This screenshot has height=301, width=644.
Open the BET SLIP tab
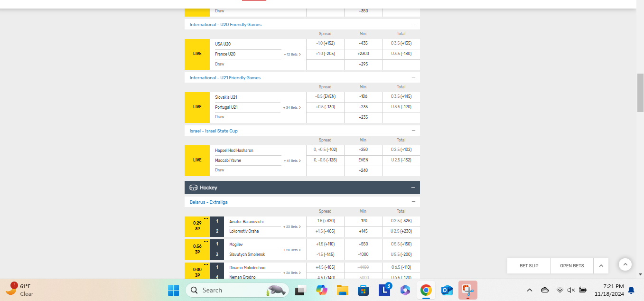pyautogui.click(x=529, y=266)
